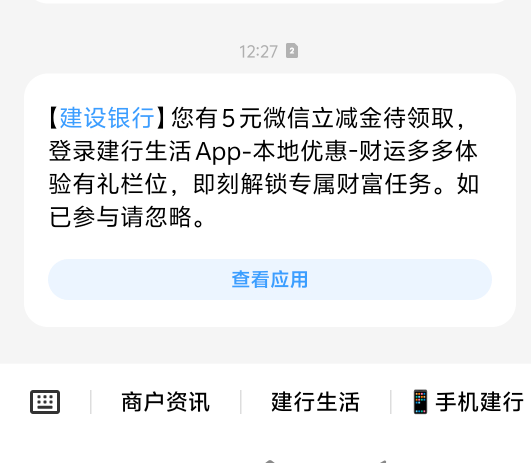Tap the phone emoji beside 手机建行
531x463 pixels.
pyautogui.click(x=420, y=402)
